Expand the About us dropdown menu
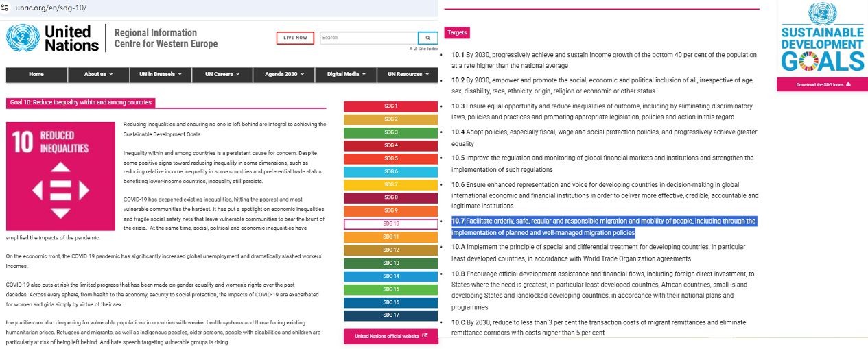Screen dimensions: 868x349 [98, 74]
